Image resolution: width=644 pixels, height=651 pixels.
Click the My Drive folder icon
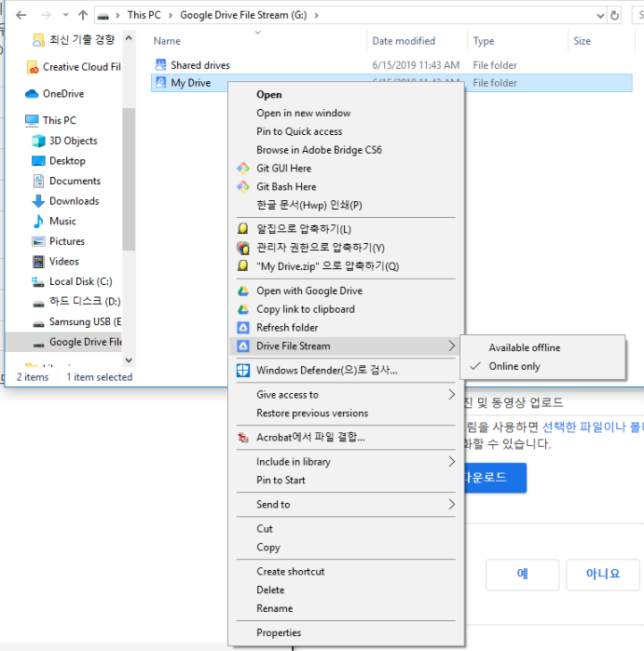point(160,83)
